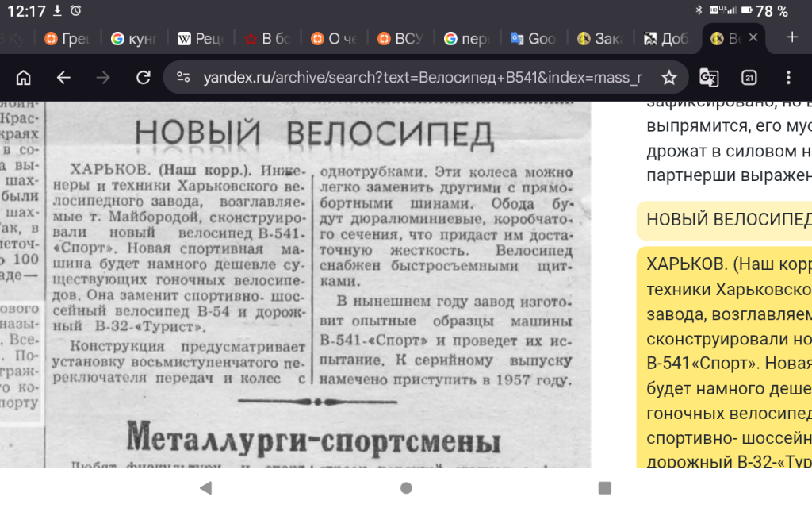Screen dimensions: 812x508
Task: Click the yandex.ru address bar URL
Action: point(420,77)
